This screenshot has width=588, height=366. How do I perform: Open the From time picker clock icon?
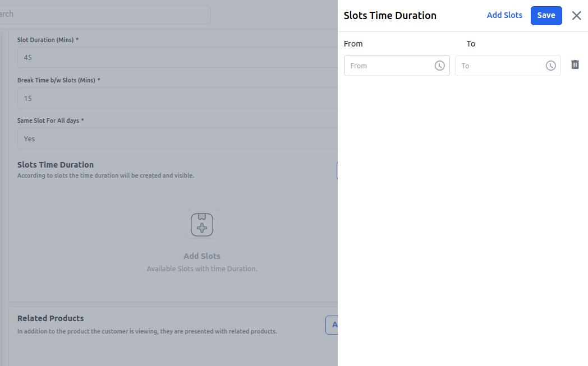point(440,66)
